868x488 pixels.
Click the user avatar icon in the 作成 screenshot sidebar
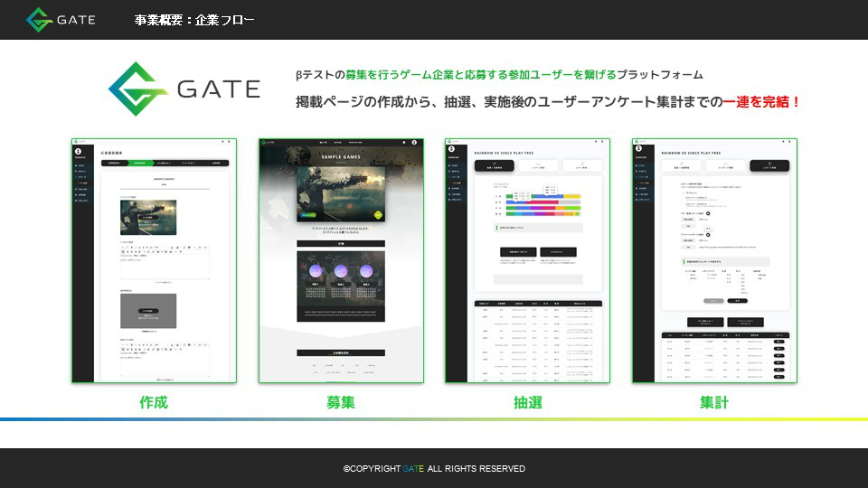click(78, 151)
